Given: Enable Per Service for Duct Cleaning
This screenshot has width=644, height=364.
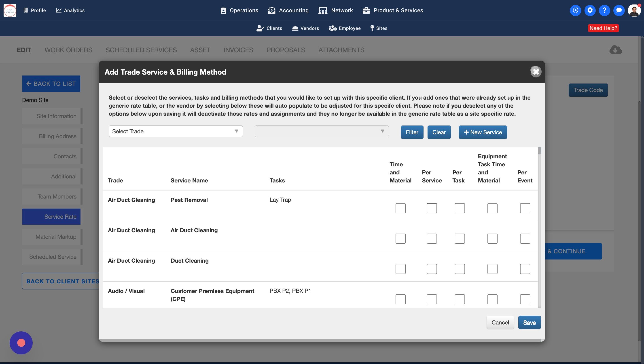Looking at the screenshot, I should tap(432, 269).
